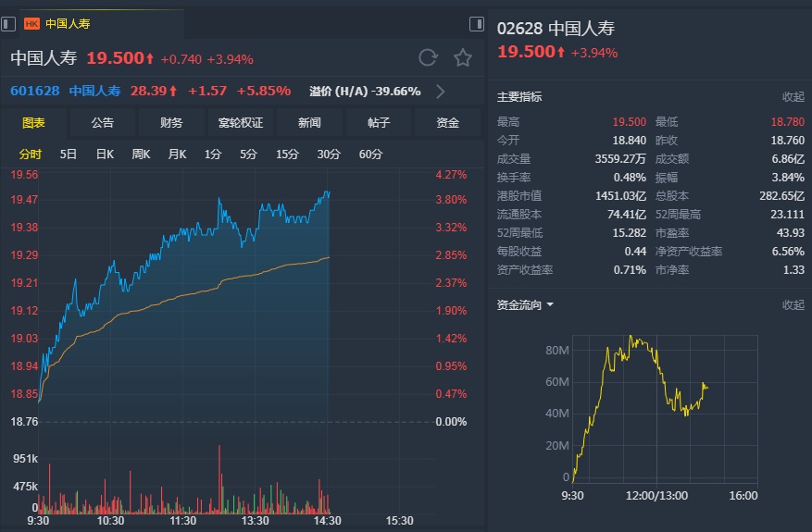The height and width of the screenshot is (532, 812).
Task: Open the 资金流向 dropdown
Action: pos(550,304)
